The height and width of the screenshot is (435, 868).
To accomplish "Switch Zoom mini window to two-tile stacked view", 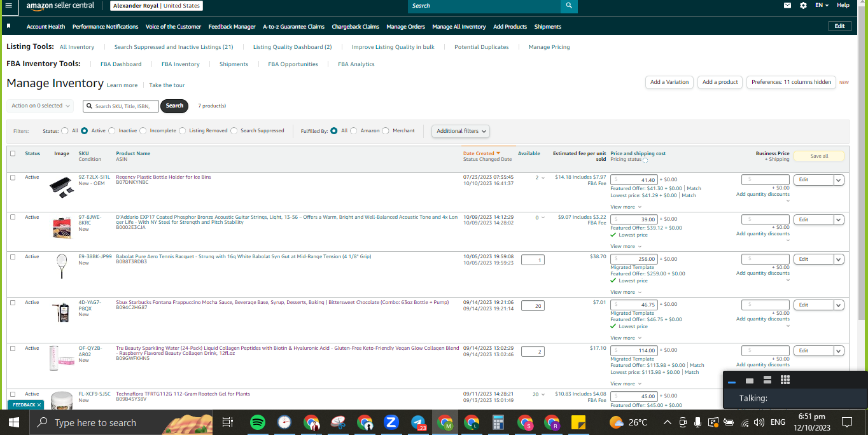I will [x=767, y=380].
